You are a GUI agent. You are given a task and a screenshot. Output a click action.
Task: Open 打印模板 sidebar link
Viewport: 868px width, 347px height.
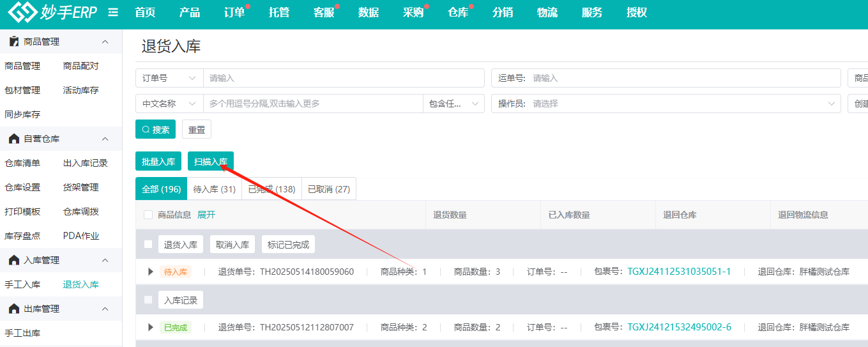(22, 212)
